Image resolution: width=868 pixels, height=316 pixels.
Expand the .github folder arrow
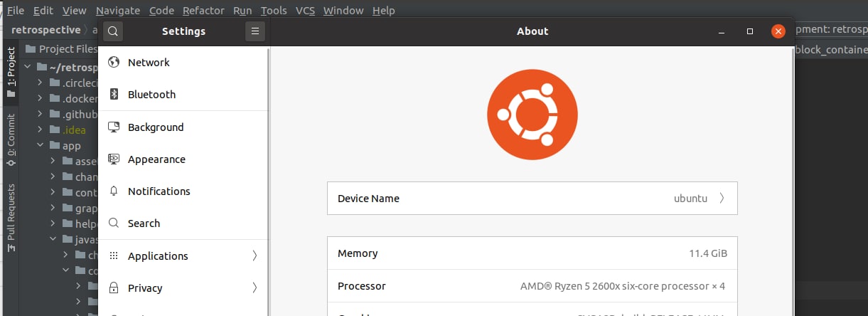[40, 114]
